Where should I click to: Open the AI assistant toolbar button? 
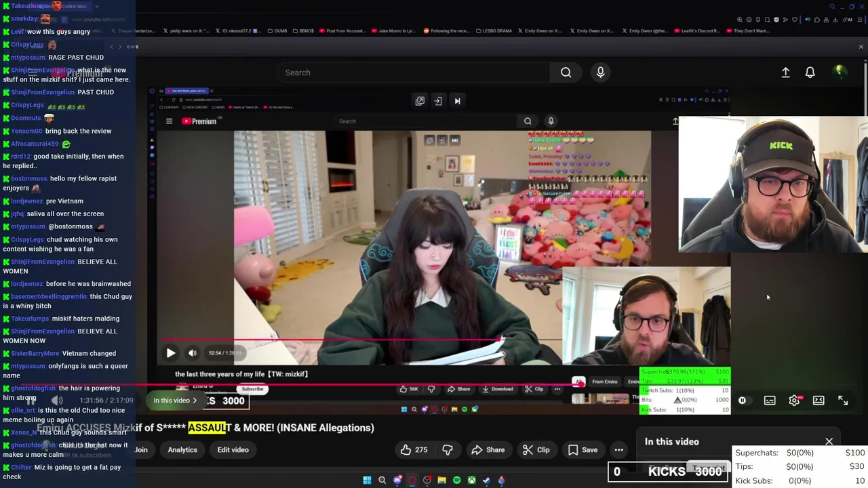tap(847, 20)
